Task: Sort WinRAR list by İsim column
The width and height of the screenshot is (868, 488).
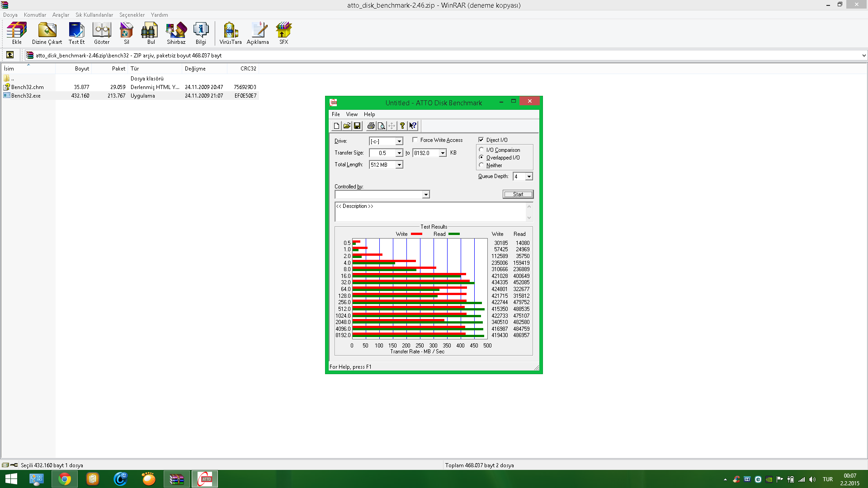Action: point(28,69)
